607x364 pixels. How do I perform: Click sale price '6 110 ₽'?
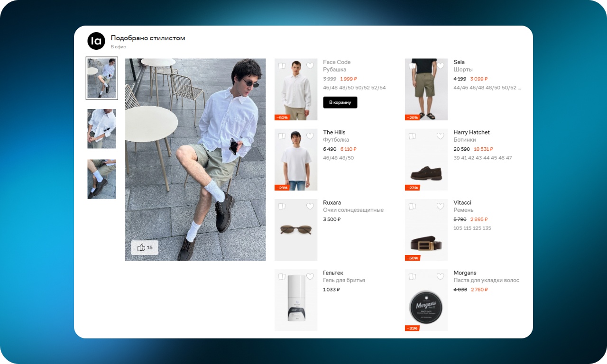(x=349, y=149)
